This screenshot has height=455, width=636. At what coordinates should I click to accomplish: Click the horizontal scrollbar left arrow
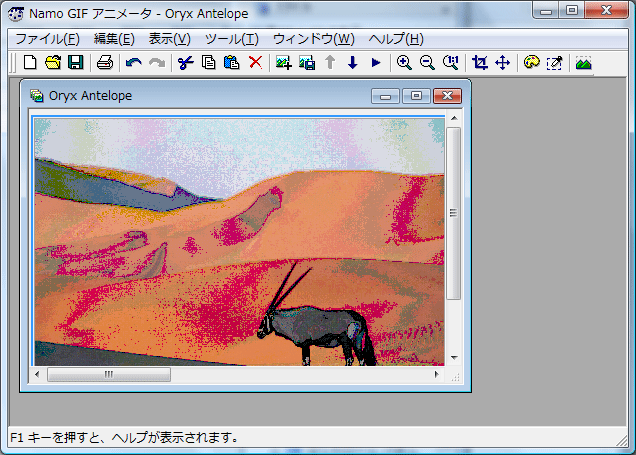pyautogui.click(x=37, y=374)
